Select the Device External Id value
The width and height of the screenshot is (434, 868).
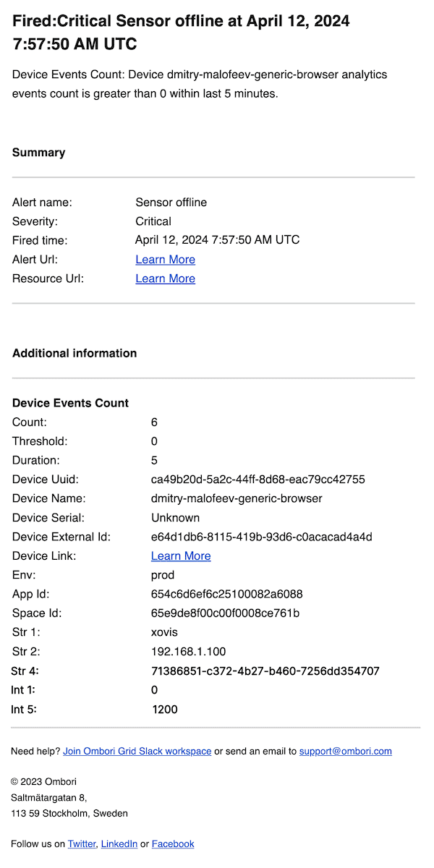[x=261, y=537]
